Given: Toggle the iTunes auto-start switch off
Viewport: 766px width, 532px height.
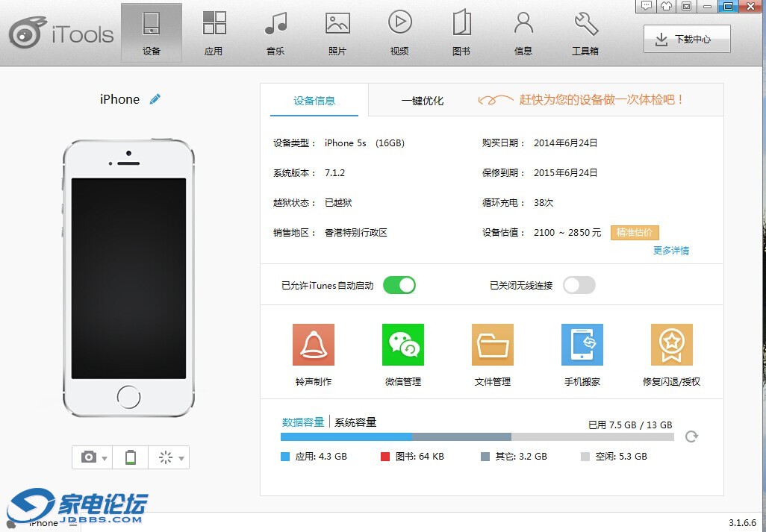Looking at the screenshot, I should [x=399, y=285].
